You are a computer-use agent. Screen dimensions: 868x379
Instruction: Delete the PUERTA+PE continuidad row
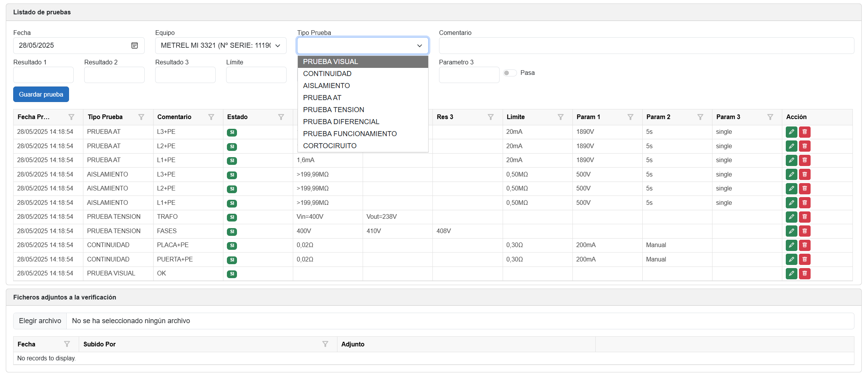point(804,260)
